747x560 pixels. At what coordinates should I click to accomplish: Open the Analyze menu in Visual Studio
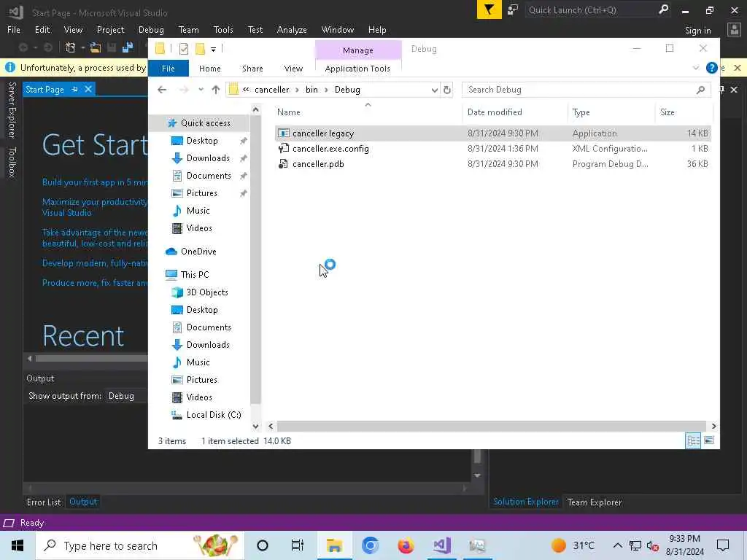click(x=292, y=29)
